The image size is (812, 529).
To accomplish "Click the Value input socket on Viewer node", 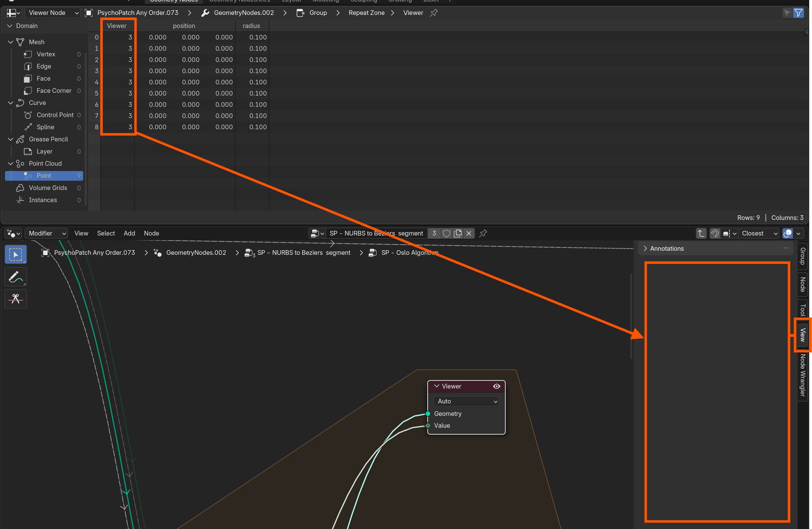I will tap(428, 425).
